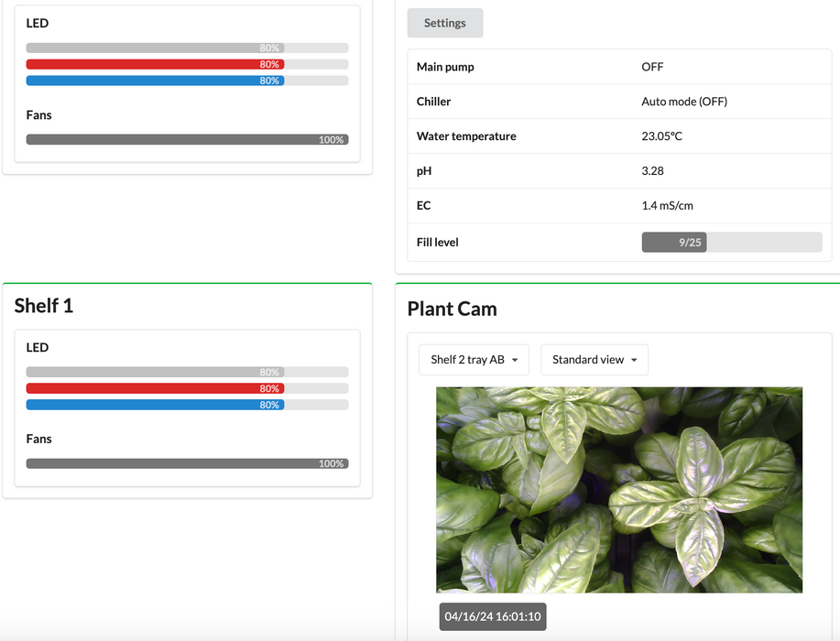This screenshot has width=840, height=641.
Task: Click the Settings button
Action: click(x=444, y=23)
